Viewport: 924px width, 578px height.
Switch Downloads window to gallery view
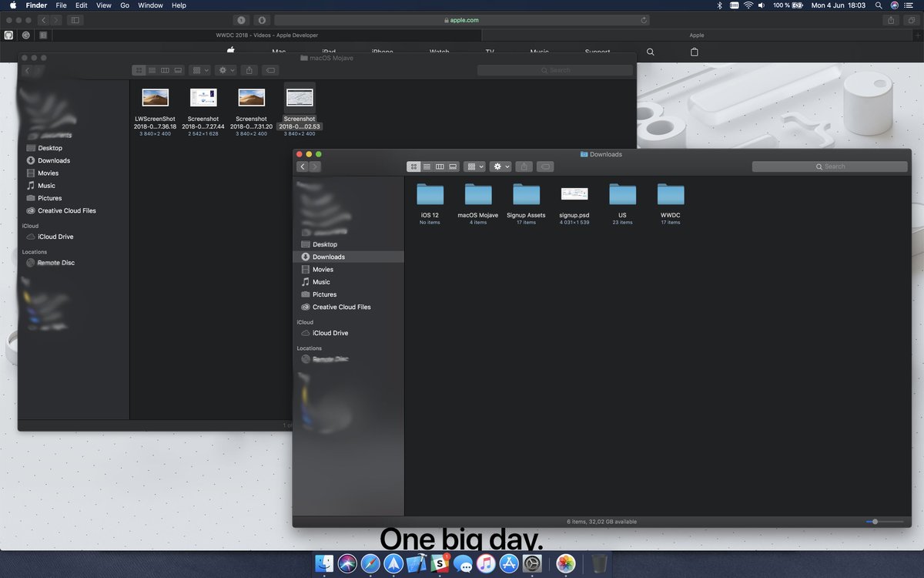point(453,166)
